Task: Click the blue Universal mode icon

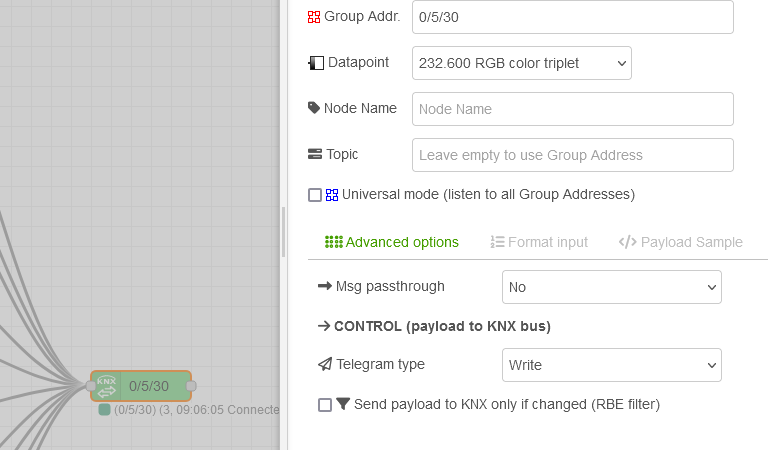Action: (x=332, y=195)
